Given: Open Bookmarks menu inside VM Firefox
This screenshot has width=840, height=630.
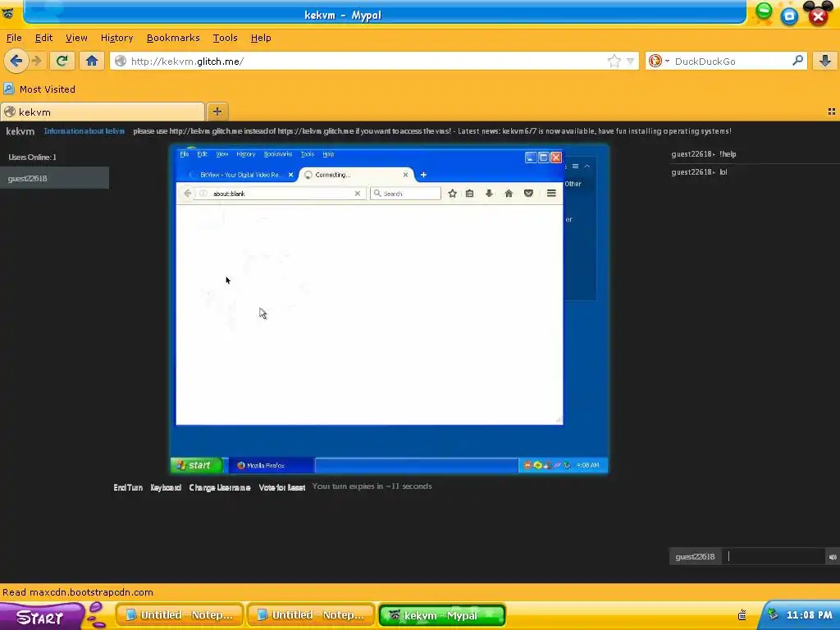Looking at the screenshot, I should [x=278, y=154].
